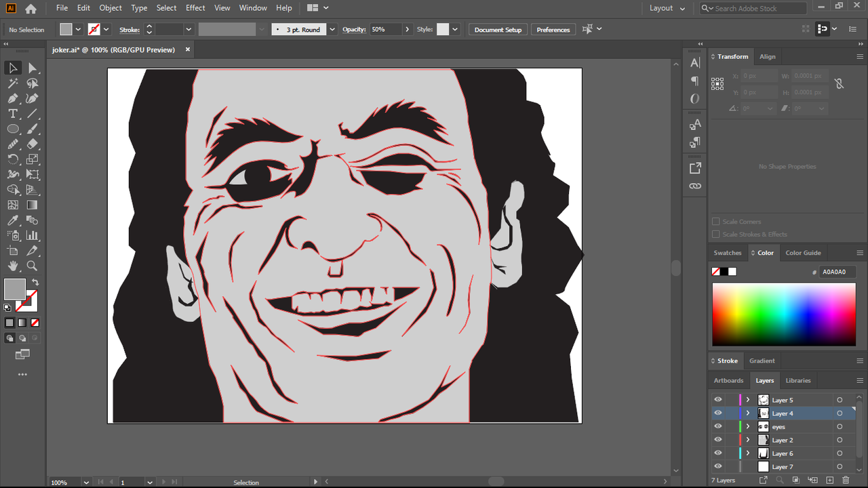The image size is (868, 488).
Task: Click the hex color value field
Action: coord(837,272)
